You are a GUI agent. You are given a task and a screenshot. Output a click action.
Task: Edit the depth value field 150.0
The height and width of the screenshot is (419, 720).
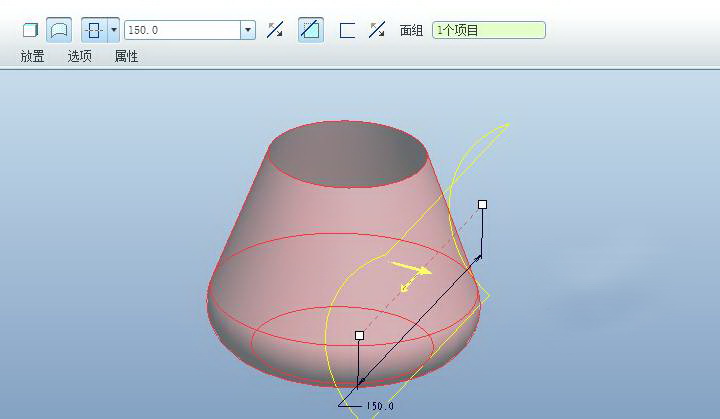pyautogui.click(x=182, y=30)
